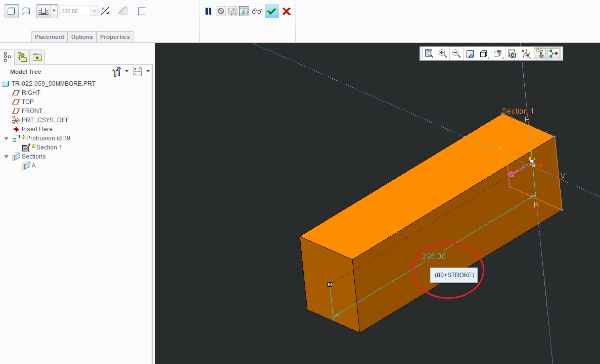Click the Pause tool icon
600x364 pixels.
point(208,11)
